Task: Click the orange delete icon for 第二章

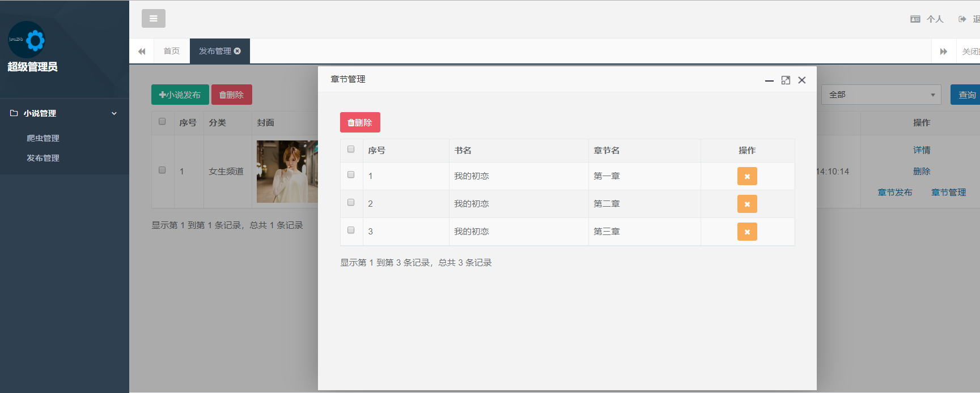Action: (x=746, y=204)
